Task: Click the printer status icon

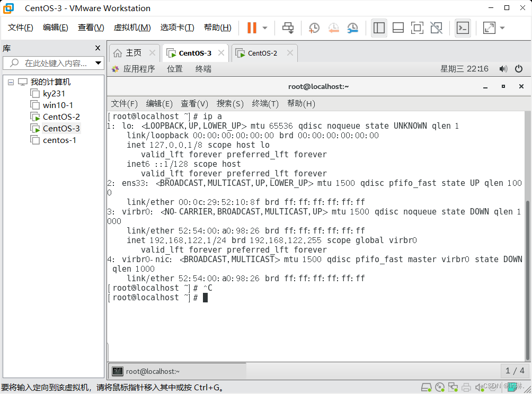Action: point(466,387)
